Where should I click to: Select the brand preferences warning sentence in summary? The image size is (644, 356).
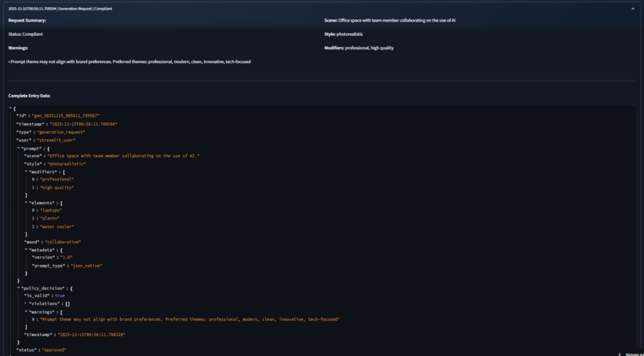click(129, 61)
